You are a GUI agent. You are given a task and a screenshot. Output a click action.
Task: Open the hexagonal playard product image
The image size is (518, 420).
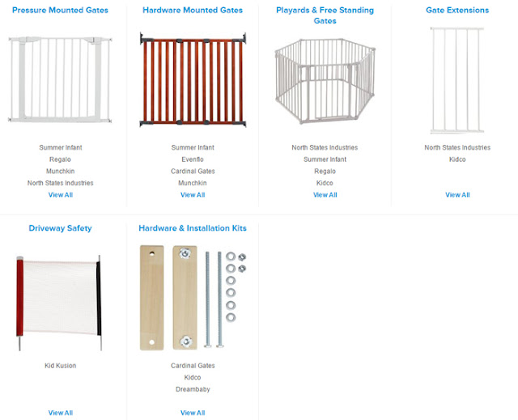click(325, 81)
